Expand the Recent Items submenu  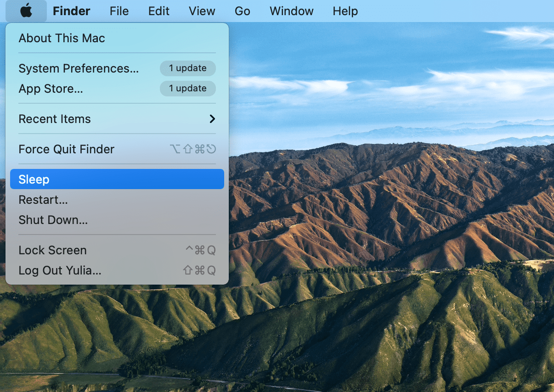click(x=55, y=118)
